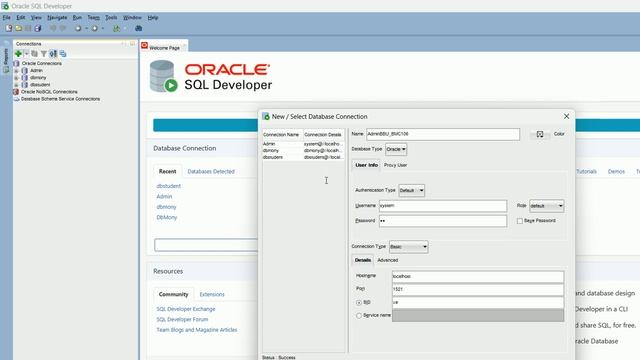The width and height of the screenshot is (640, 360).
Task: Select the SID radio button
Action: [x=359, y=302]
